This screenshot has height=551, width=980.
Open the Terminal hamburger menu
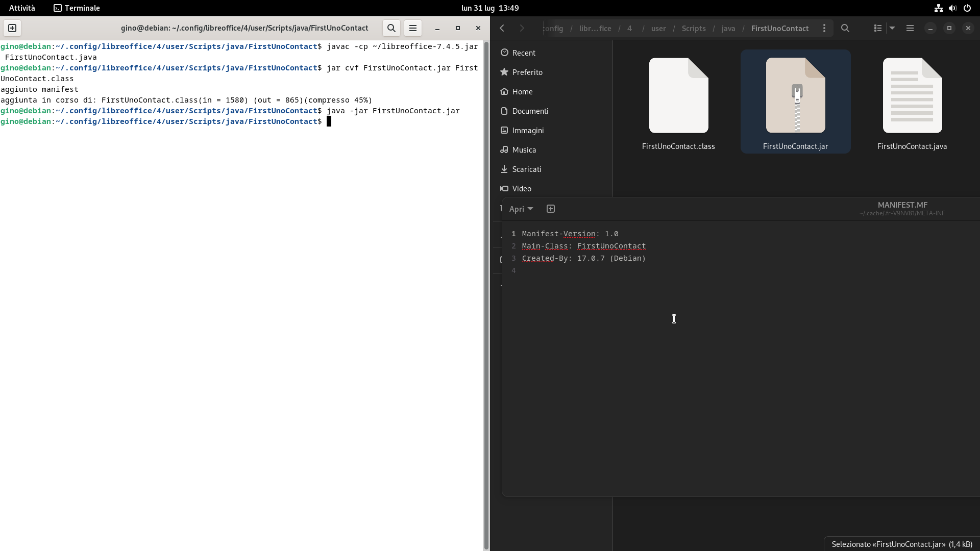pyautogui.click(x=413, y=28)
